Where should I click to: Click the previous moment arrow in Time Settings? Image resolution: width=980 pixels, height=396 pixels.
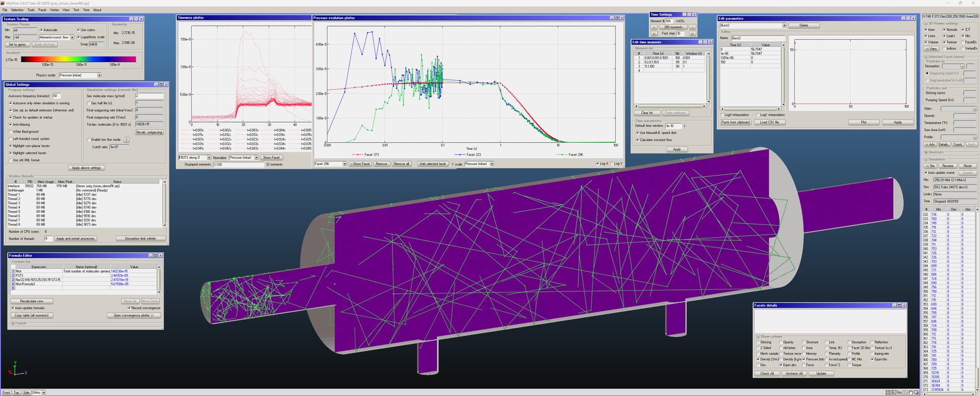(654, 27)
